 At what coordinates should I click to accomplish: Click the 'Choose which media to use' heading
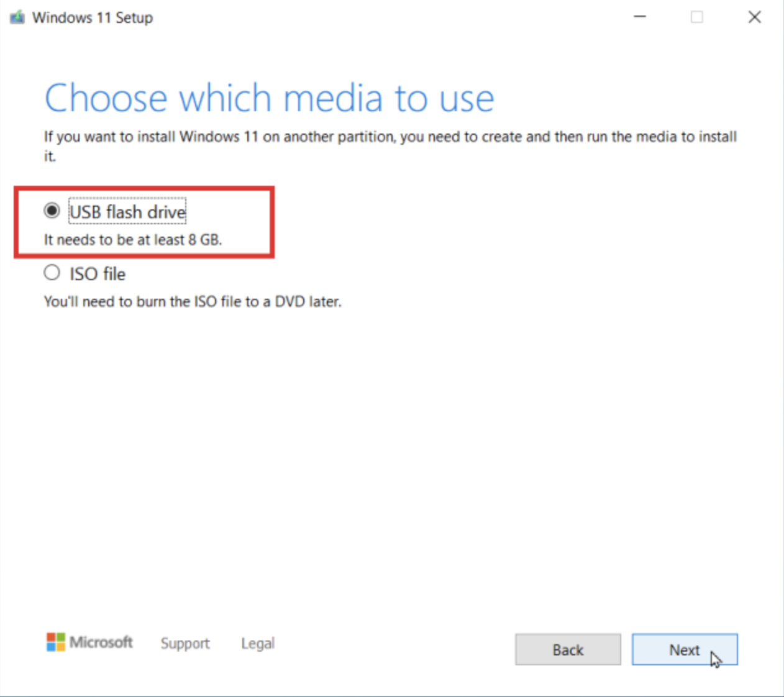(270, 98)
